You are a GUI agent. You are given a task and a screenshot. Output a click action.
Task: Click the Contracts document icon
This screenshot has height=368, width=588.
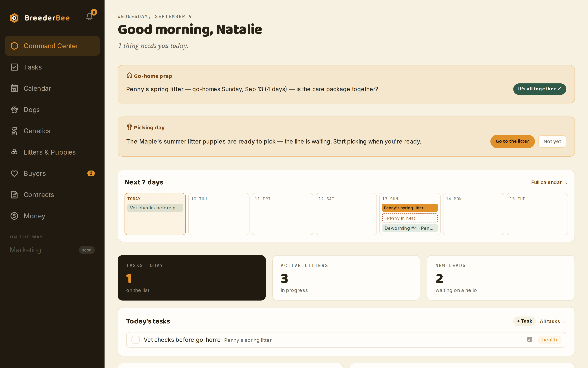point(14,195)
